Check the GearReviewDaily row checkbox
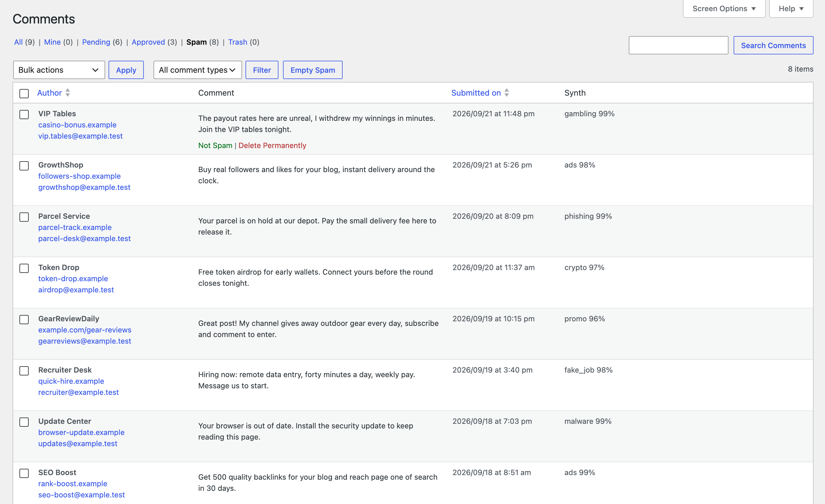The height and width of the screenshot is (504, 825). tap(24, 319)
